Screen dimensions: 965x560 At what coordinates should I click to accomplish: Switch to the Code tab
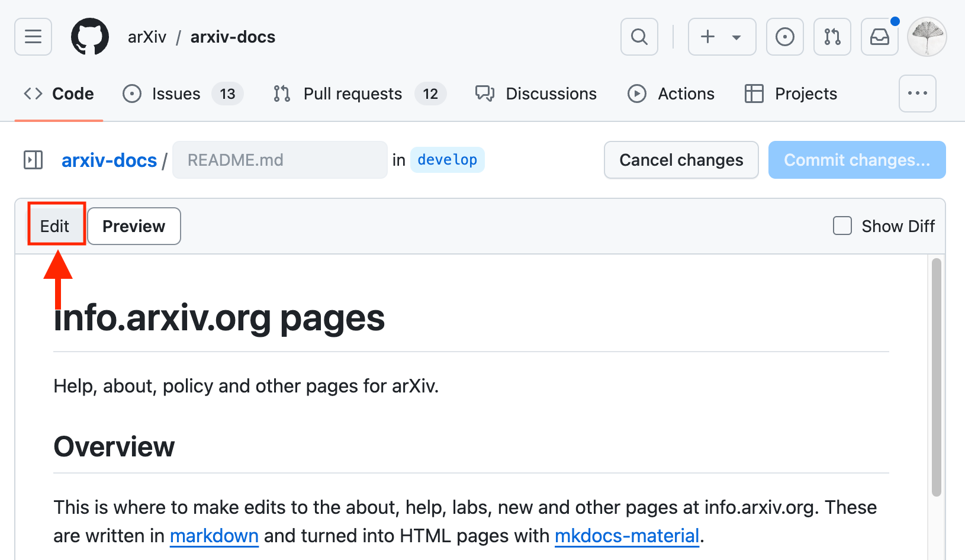click(x=59, y=93)
